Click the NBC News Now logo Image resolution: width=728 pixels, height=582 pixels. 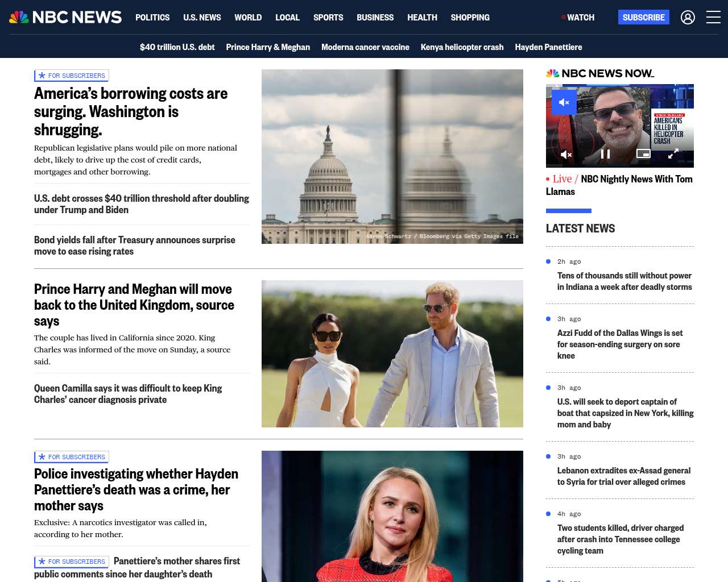(600, 73)
